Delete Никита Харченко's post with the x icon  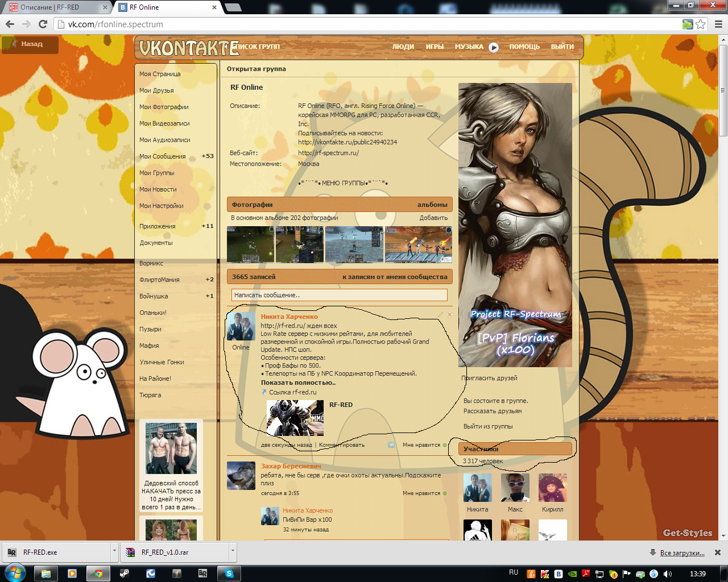pos(449,314)
